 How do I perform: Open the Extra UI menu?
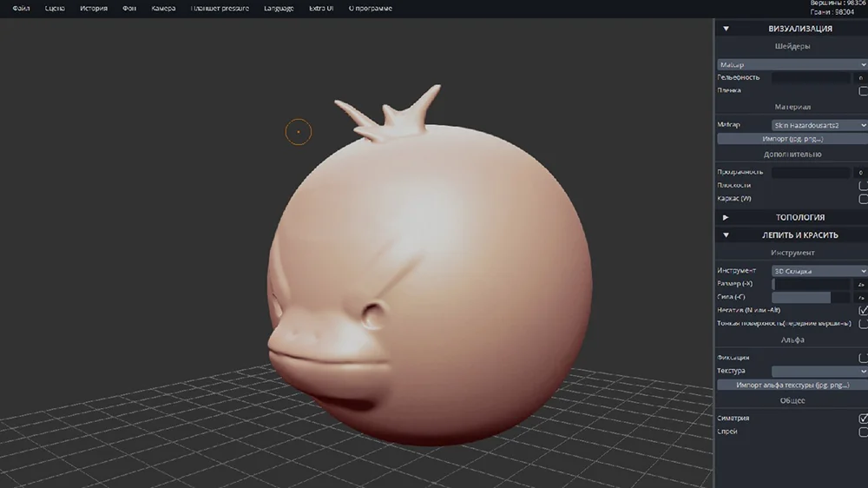point(322,9)
